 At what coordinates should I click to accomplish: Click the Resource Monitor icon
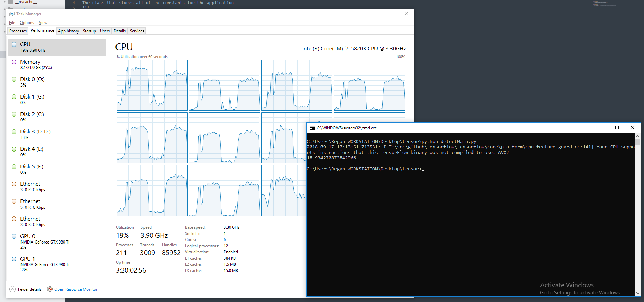pyautogui.click(x=50, y=289)
